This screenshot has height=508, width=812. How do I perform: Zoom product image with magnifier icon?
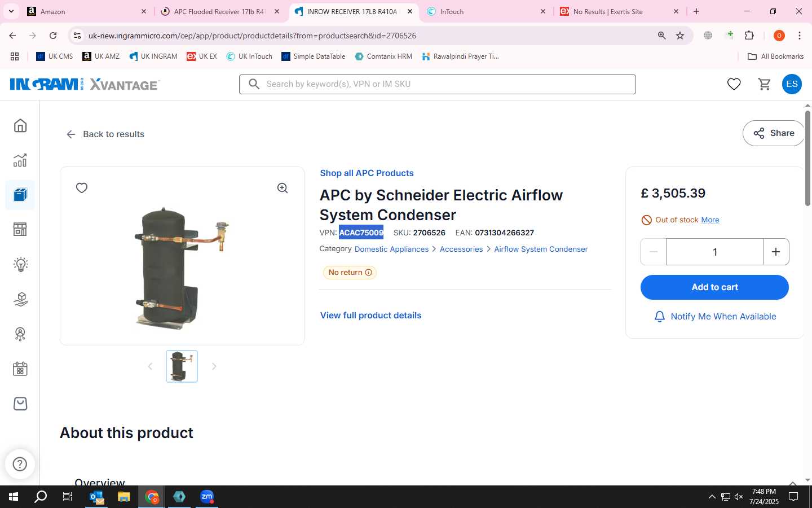[283, 188]
